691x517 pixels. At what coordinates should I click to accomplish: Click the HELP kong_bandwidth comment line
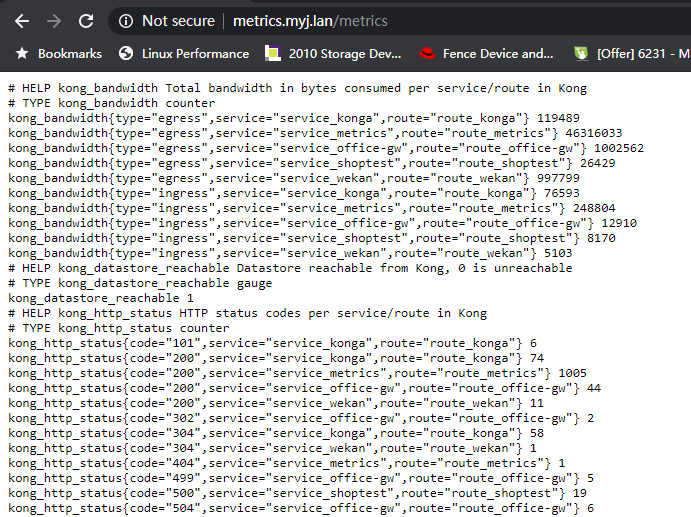pos(297,88)
